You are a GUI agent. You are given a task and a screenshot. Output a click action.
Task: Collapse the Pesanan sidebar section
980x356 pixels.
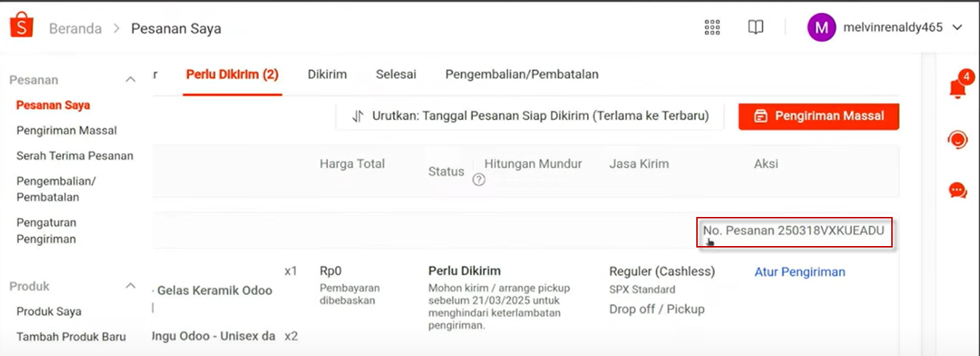coord(131,79)
